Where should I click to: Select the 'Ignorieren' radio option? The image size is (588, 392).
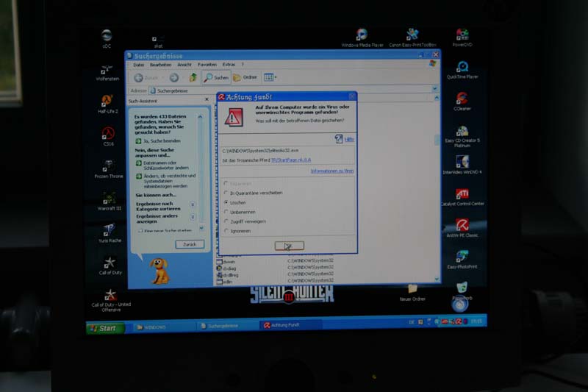[226, 231]
